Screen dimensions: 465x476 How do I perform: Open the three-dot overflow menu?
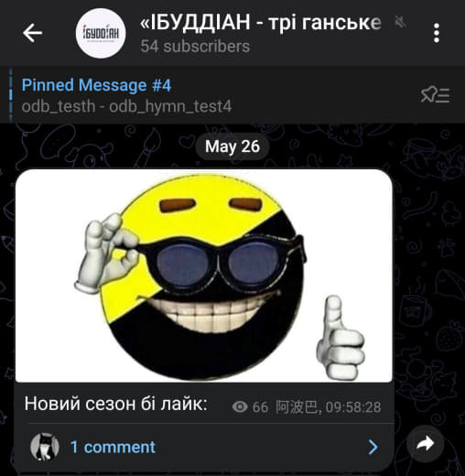coord(437,33)
